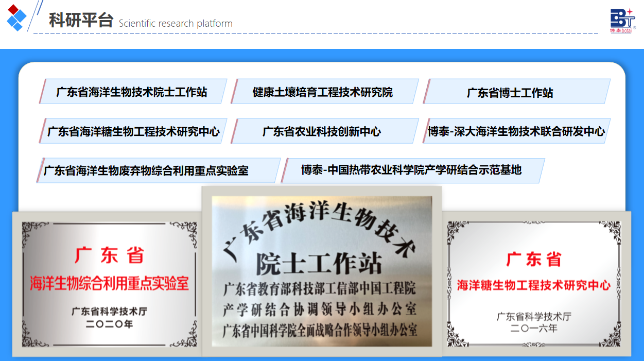Viewport: 644px width, 361px height.
Task: Select the 广东省海洋生物技术院士工作站 label box
Action: [x=132, y=92]
